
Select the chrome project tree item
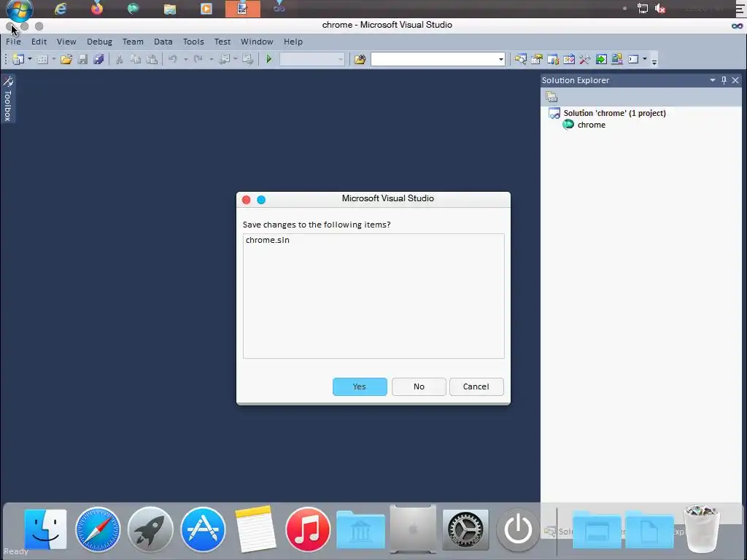[591, 125]
